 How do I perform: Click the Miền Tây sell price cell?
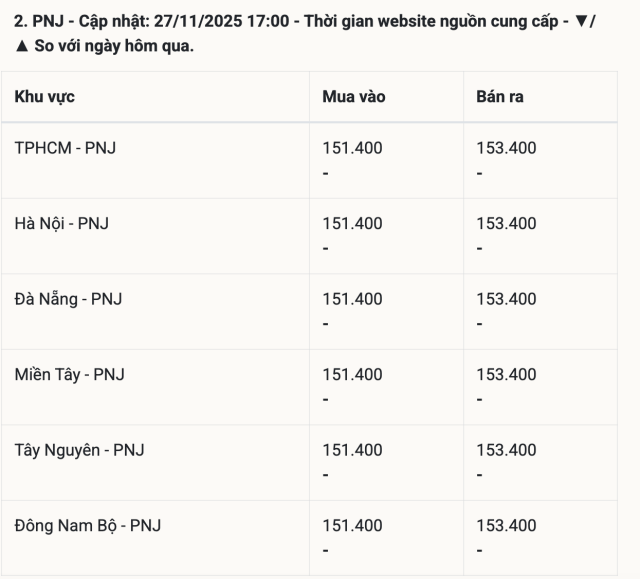tap(506, 374)
